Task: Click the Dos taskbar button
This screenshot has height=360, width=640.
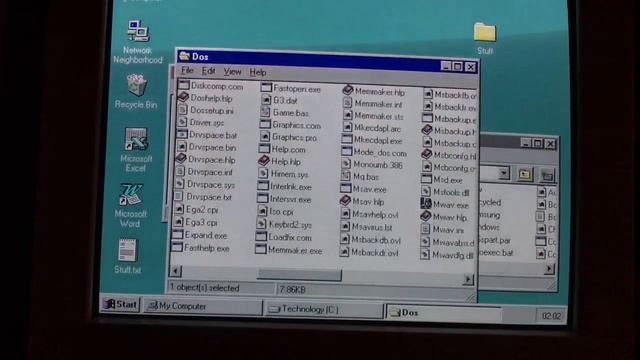Action: tap(443, 313)
